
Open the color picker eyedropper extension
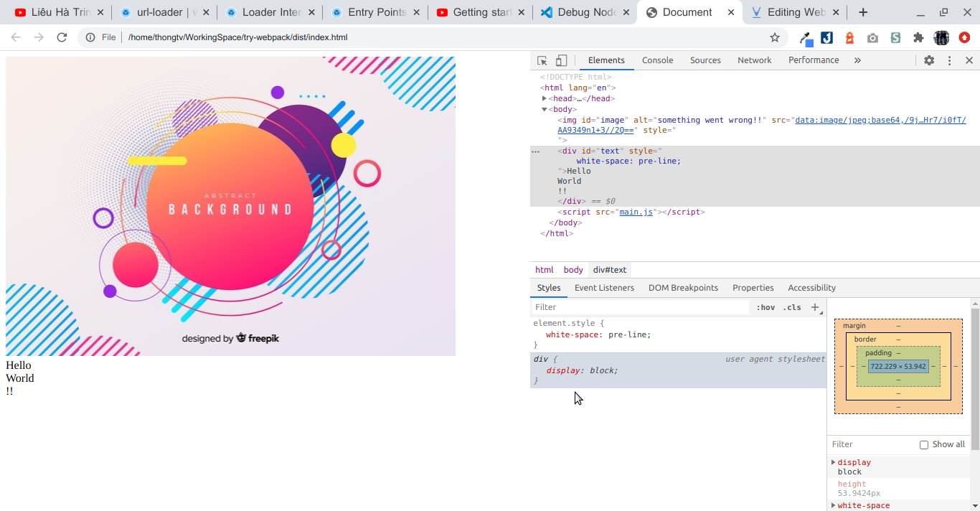pos(806,38)
